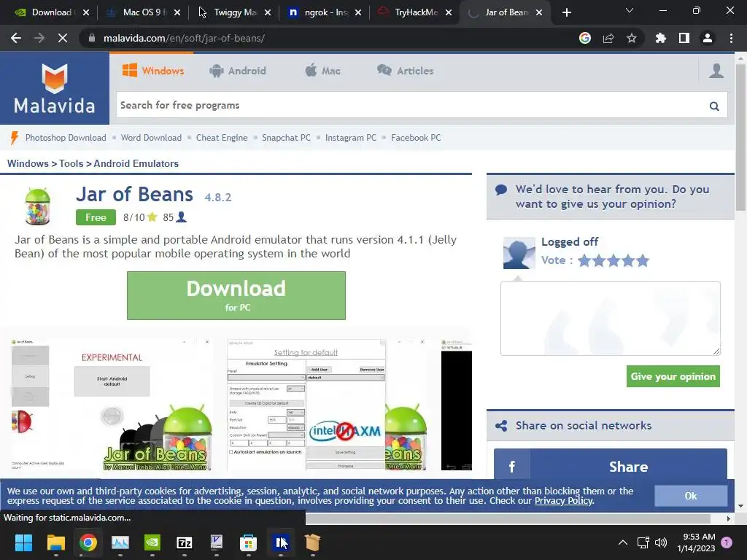
Task: Open the Chrome three-dot menu
Action: tap(731, 38)
